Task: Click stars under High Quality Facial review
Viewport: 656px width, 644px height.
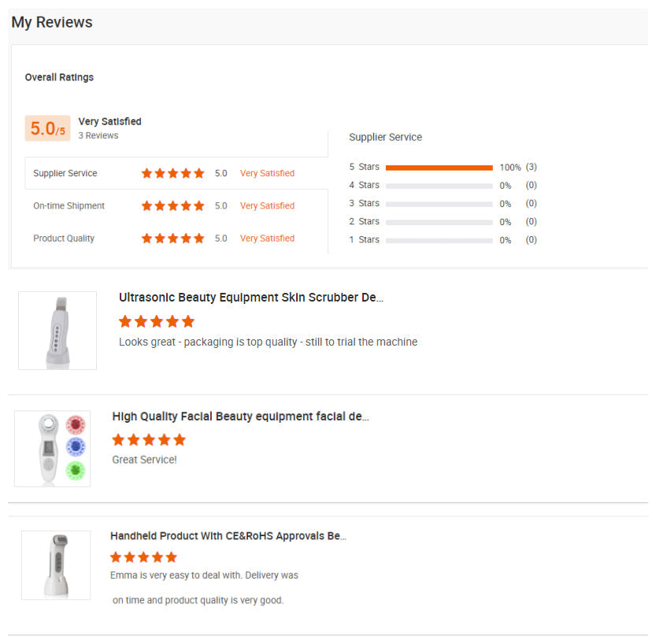Action: [x=149, y=439]
